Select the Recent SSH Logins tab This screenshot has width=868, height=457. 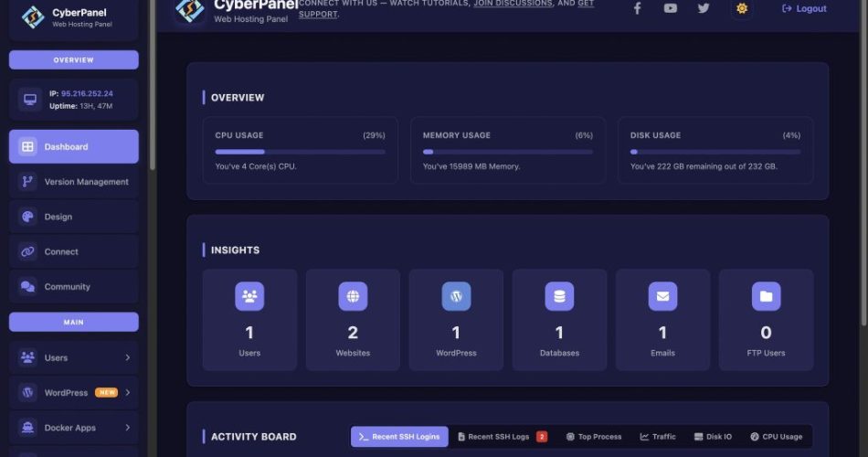399,437
